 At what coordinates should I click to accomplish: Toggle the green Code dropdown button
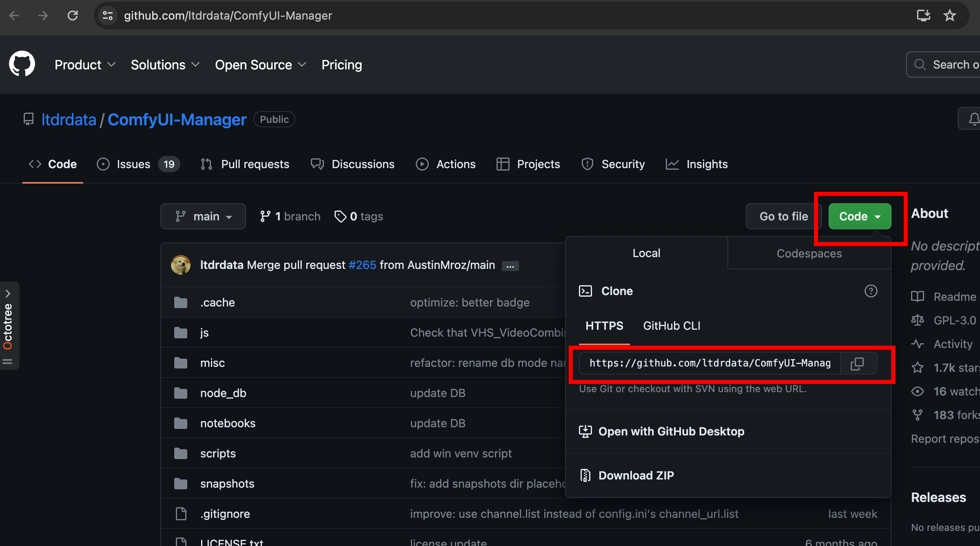click(x=860, y=216)
